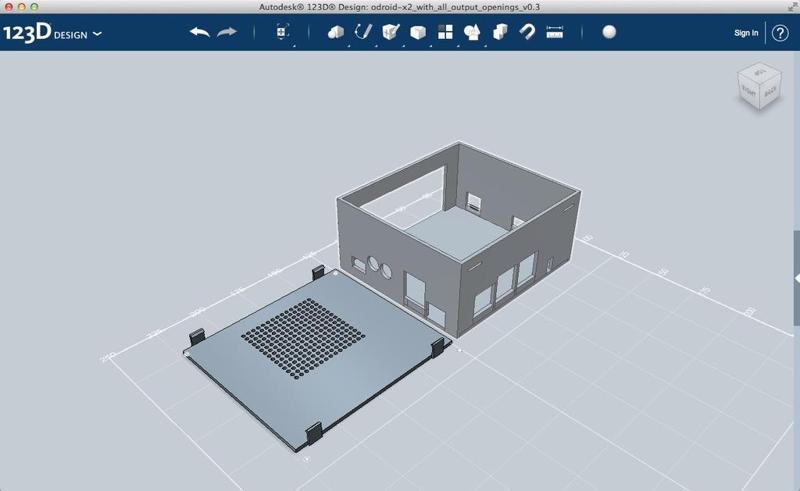Select the Measure ruler tool
This screenshot has width=800, height=491.
[x=555, y=33]
